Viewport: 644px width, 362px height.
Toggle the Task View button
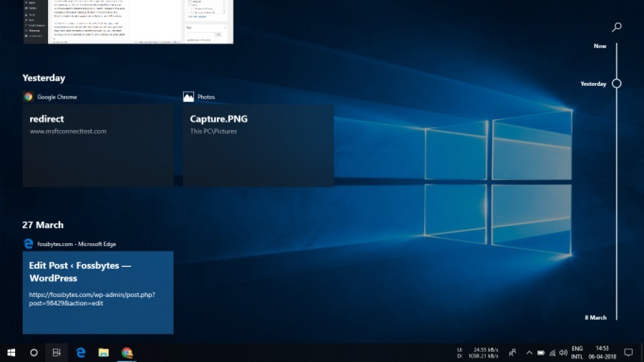pos(57,353)
